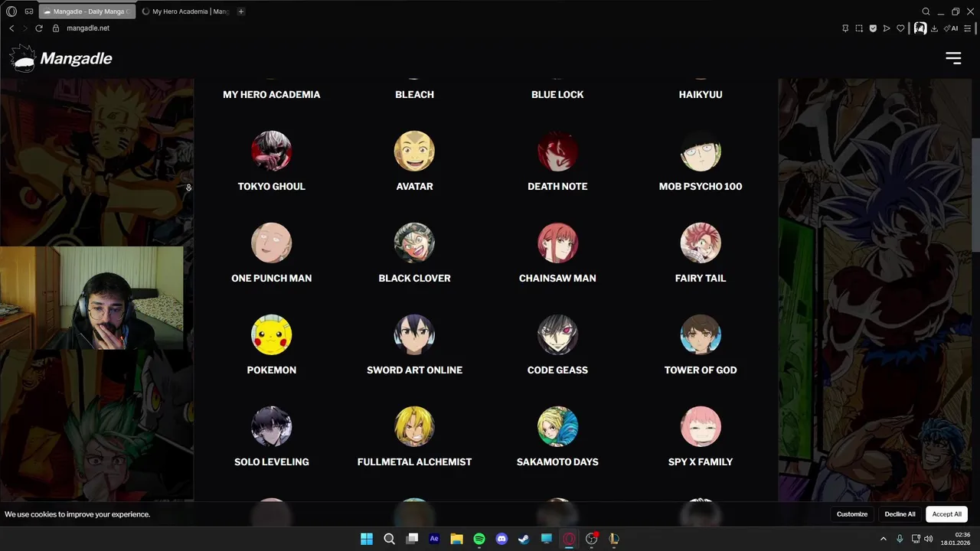Click the TOKYO GHOUL text label
The height and width of the screenshot is (551, 980).
[271, 187]
